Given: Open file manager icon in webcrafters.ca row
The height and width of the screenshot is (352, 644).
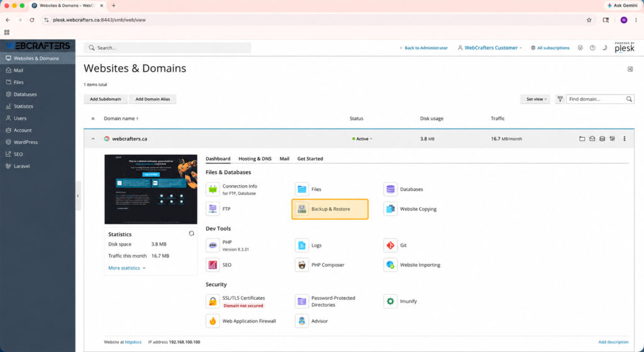Looking at the screenshot, I should pyautogui.click(x=582, y=139).
